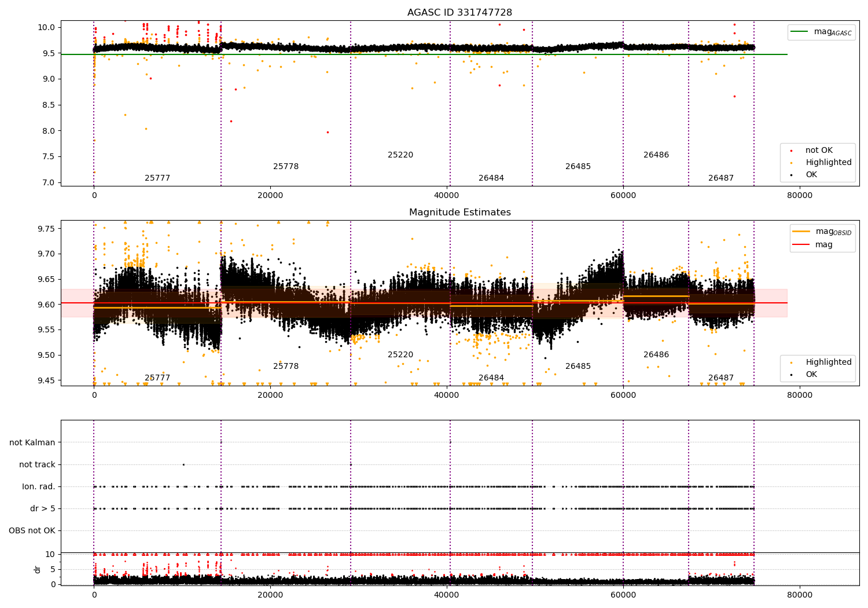This screenshot has width=868, height=608.
Task: Click obsid label 26485 in AGASC ID plot
Action: pos(578,167)
